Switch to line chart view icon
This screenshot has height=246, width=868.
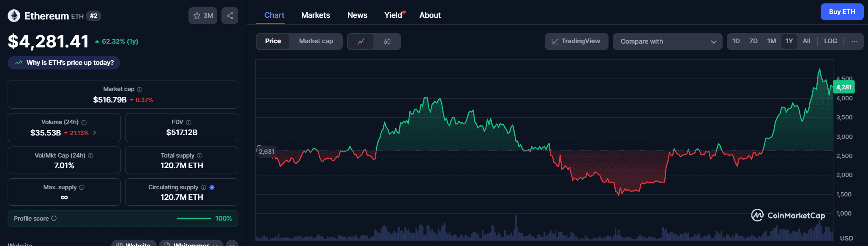coord(361,41)
